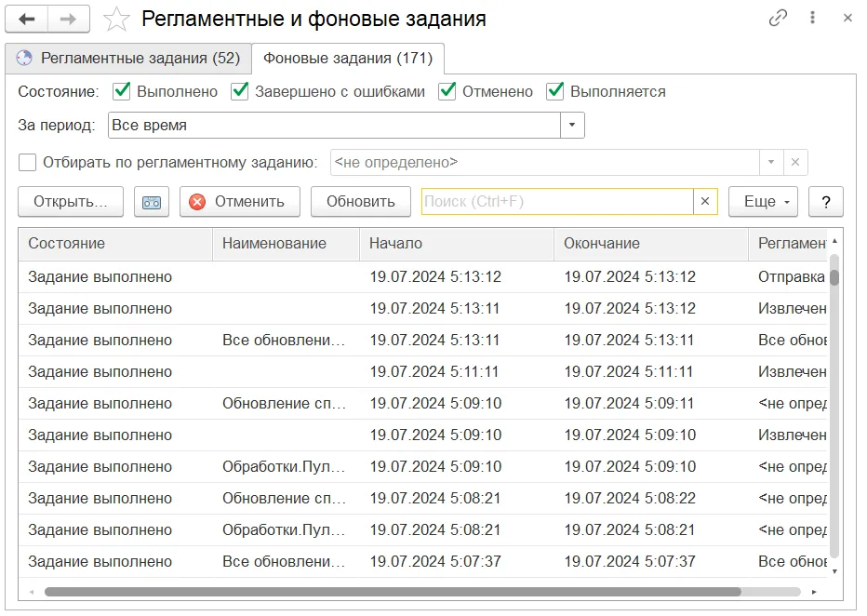
Task: Switch to Регламентные задания (52) tab
Action: click(128, 59)
